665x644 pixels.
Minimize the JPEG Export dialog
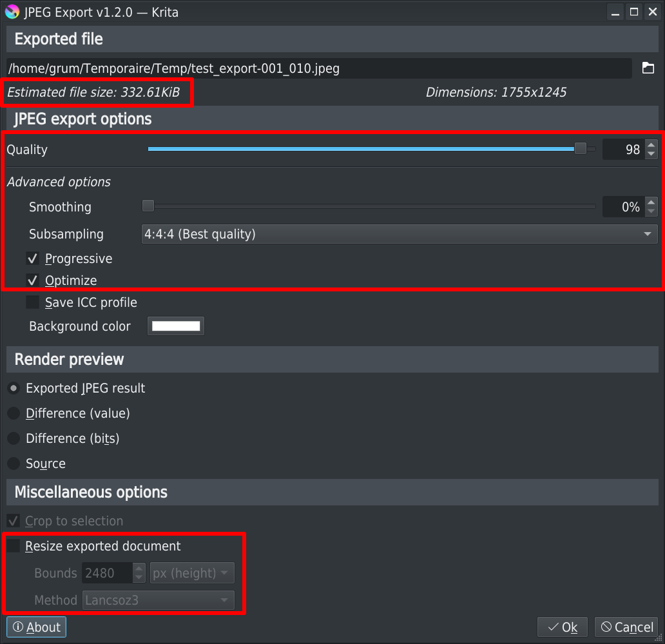coord(615,12)
